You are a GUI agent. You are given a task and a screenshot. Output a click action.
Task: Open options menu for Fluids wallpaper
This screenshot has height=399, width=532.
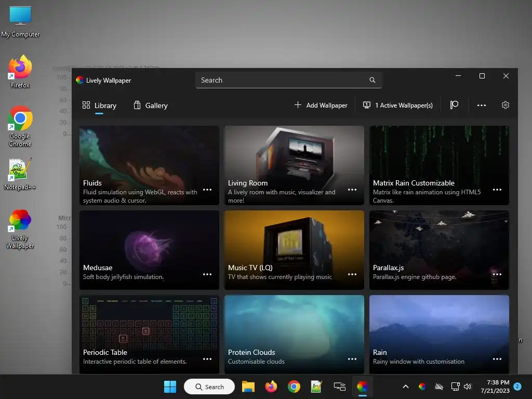(x=207, y=190)
